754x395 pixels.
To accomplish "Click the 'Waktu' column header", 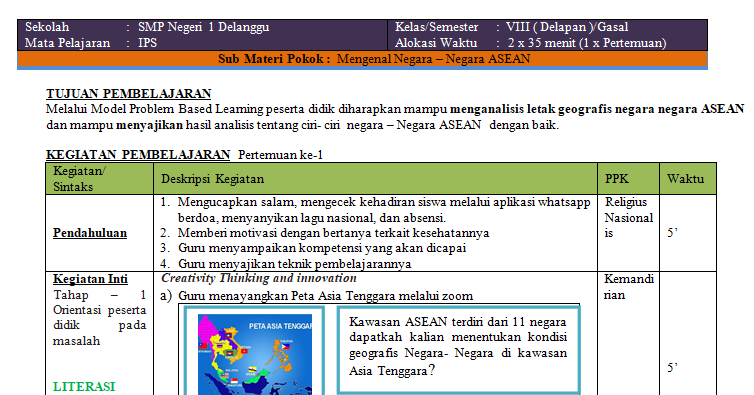I will pyautogui.click(x=685, y=178).
